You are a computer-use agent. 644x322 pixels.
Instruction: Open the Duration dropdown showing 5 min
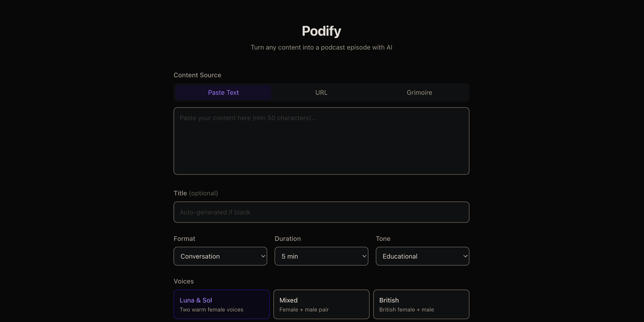click(321, 256)
